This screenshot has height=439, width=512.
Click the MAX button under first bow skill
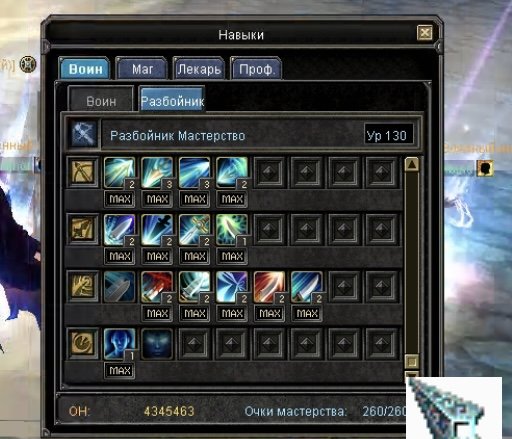(120, 199)
